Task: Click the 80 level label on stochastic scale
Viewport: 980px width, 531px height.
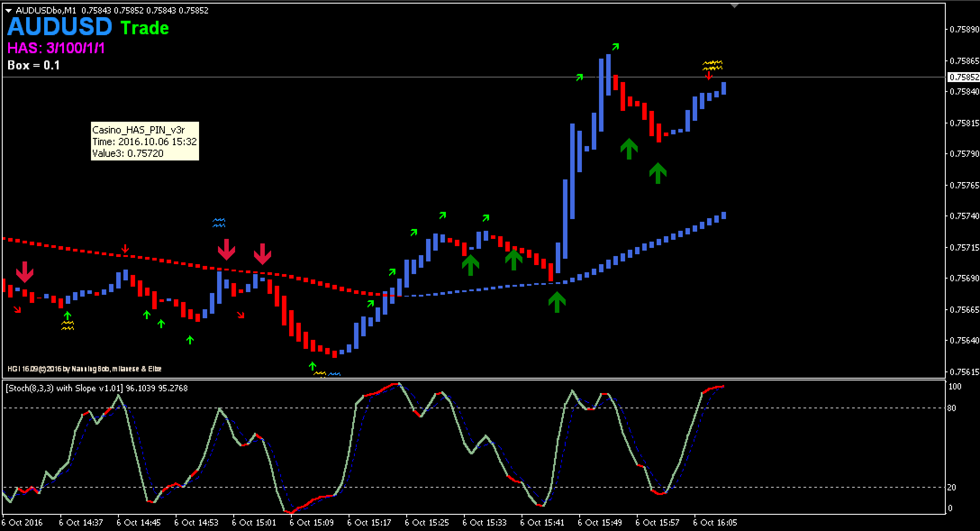Action: pos(952,408)
